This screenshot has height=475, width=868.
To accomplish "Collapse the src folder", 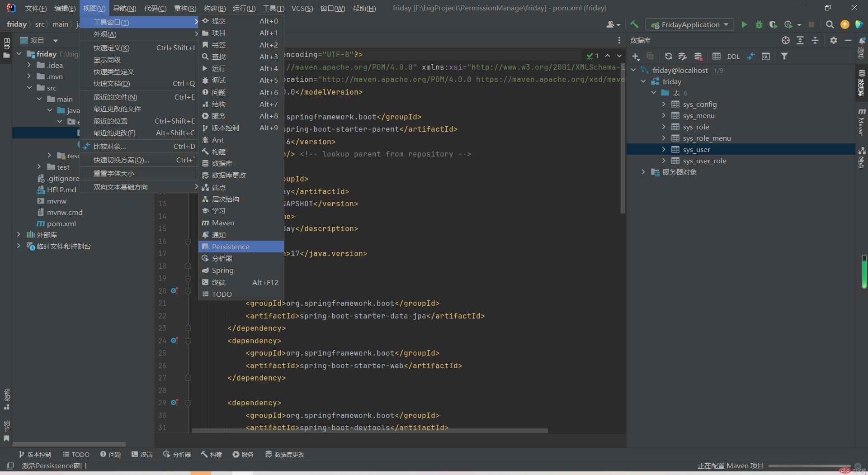I will point(29,88).
